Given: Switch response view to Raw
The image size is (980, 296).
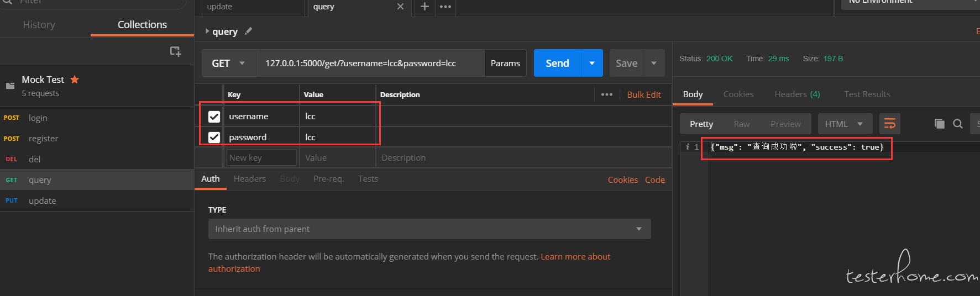Looking at the screenshot, I should tap(742, 124).
